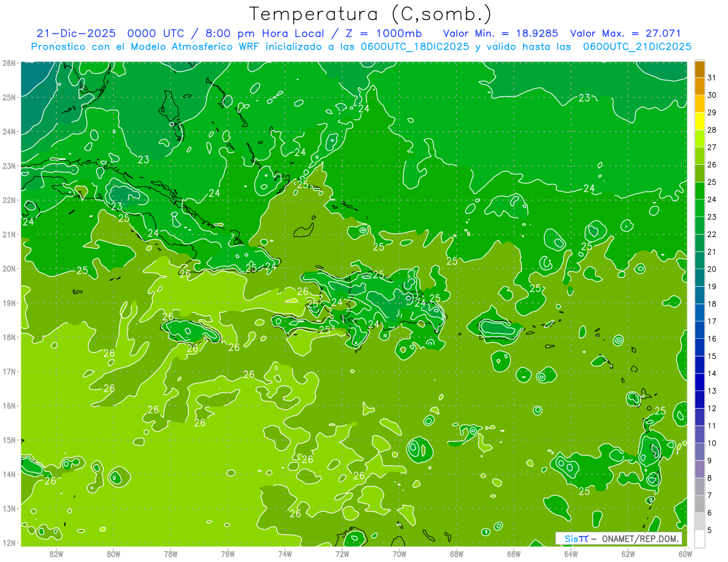The image size is (728, 562).
Task: Click the '25N' latitude axis label
Action: click(x=9, y=97)
